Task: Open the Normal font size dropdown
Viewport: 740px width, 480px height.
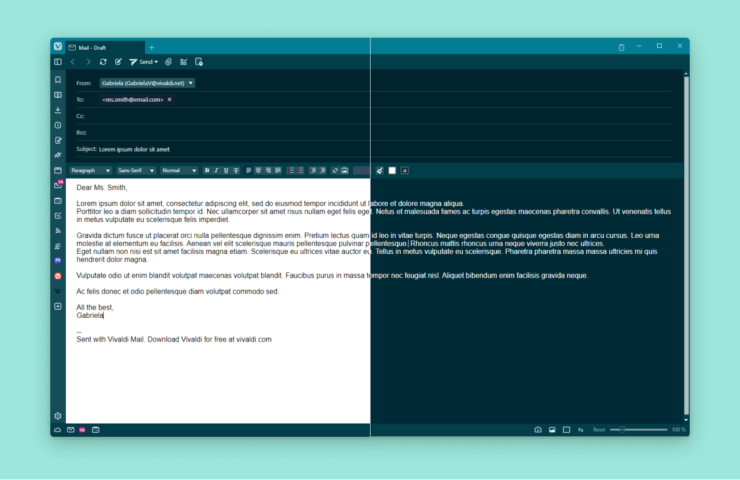Action: click(179, 170)
